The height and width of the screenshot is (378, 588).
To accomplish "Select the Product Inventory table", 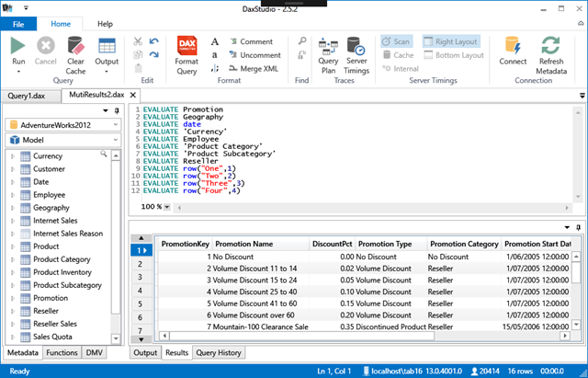I will 62,272.
